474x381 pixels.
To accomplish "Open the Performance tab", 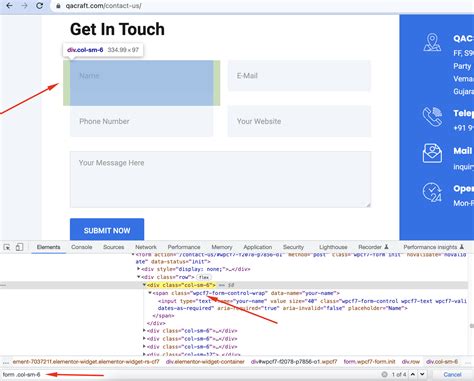I will tap(184, 247).
